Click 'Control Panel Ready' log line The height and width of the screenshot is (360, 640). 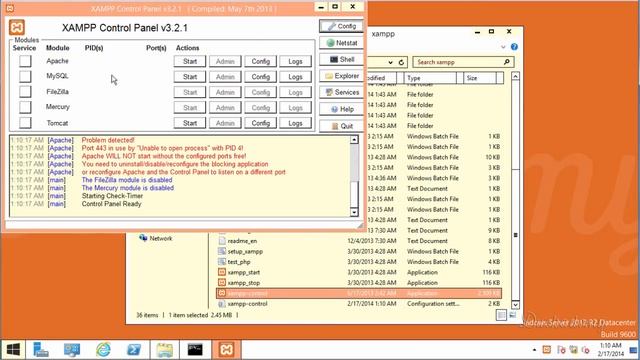point(111,204)
